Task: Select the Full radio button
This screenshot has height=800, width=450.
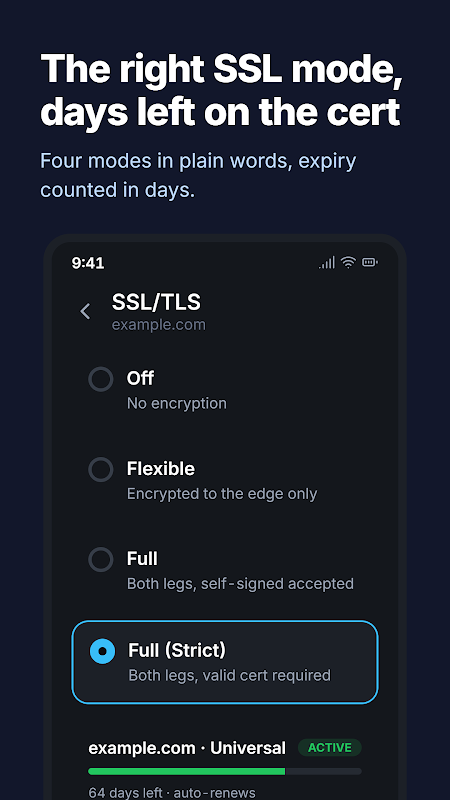Action: coord(101,560)
